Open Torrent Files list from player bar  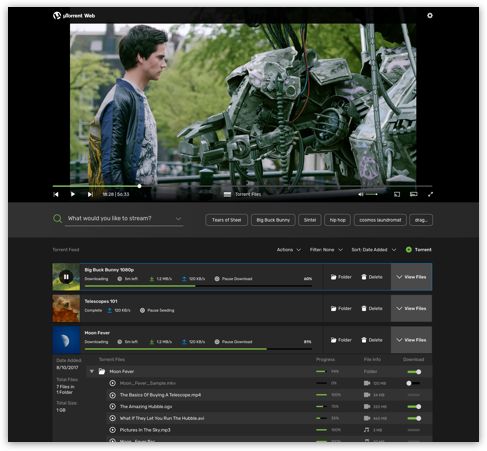click(242, 194)
